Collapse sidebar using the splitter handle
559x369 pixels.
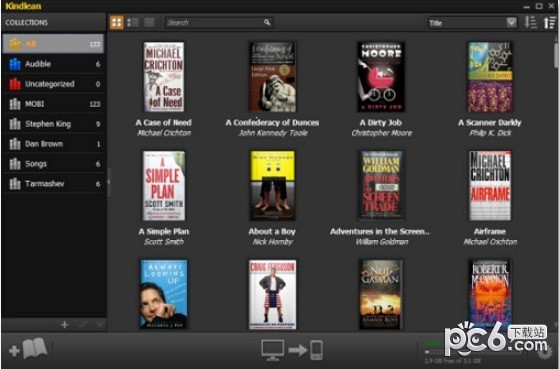(x=109, y=182)
